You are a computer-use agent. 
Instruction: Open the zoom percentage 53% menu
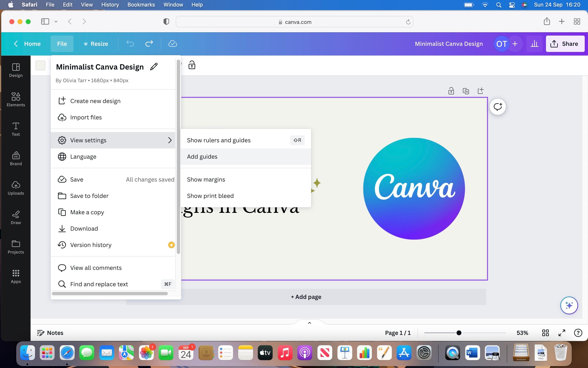click(522, 333)
